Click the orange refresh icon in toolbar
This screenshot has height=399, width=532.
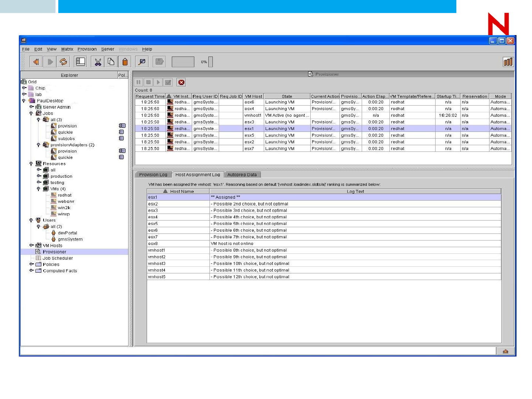click(64, 62)
